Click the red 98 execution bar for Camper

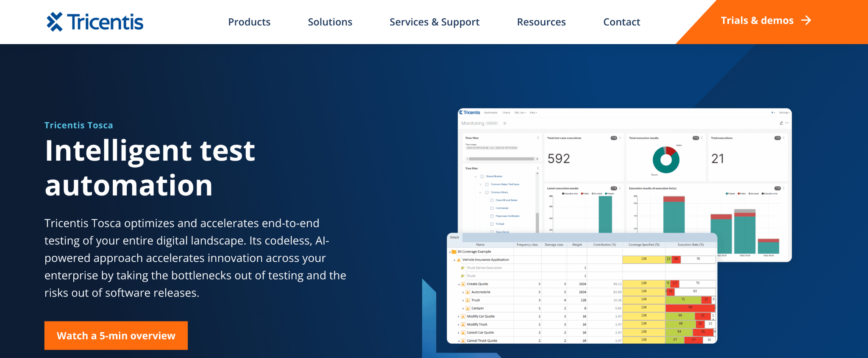(x=690, y=308)
